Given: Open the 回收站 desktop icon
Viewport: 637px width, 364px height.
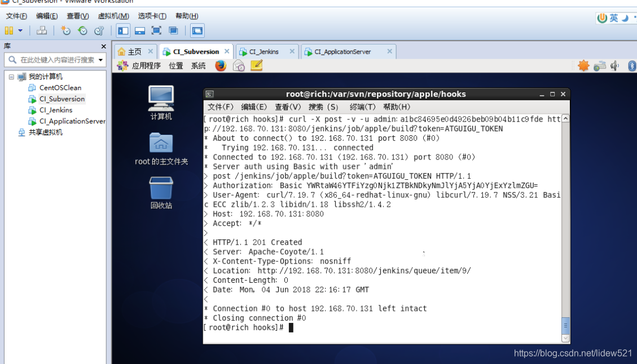Looking at the screenshot, I should [161, 193].
